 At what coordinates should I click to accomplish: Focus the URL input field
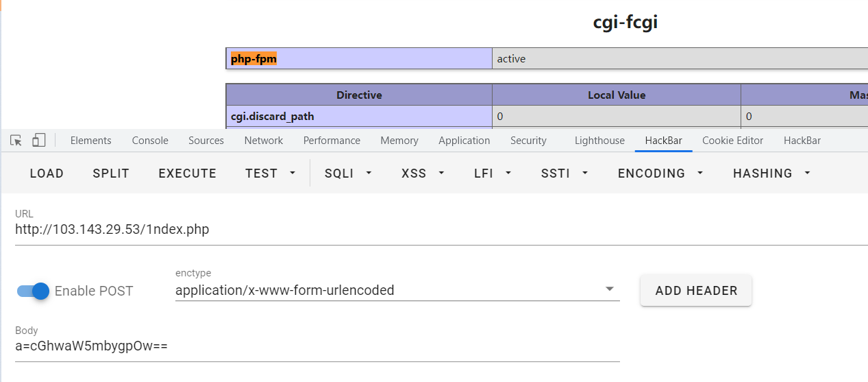[441, 230]
